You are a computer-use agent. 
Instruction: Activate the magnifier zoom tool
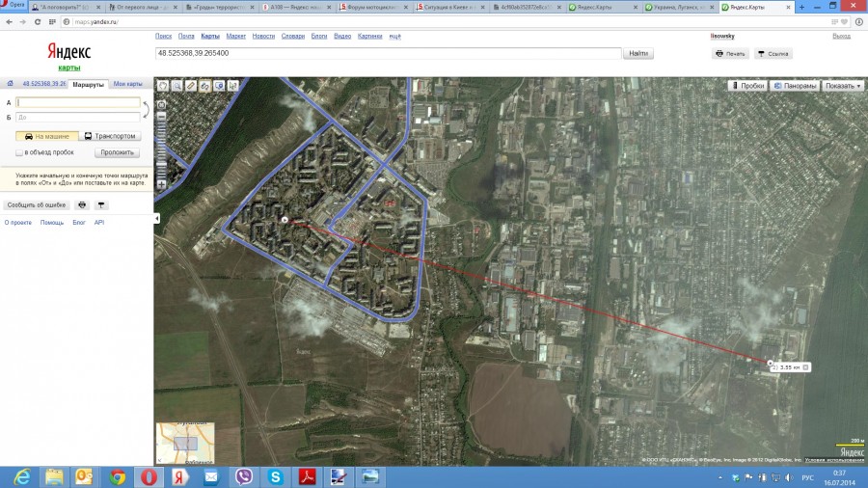(177, 86)
